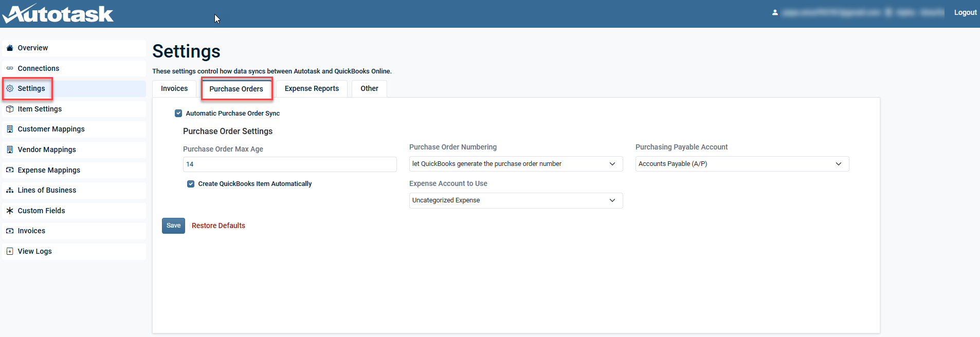The image size is (980, 337).
Task: Click the Connections link icon
Action: pyautogui.click(x=10, y=68)
